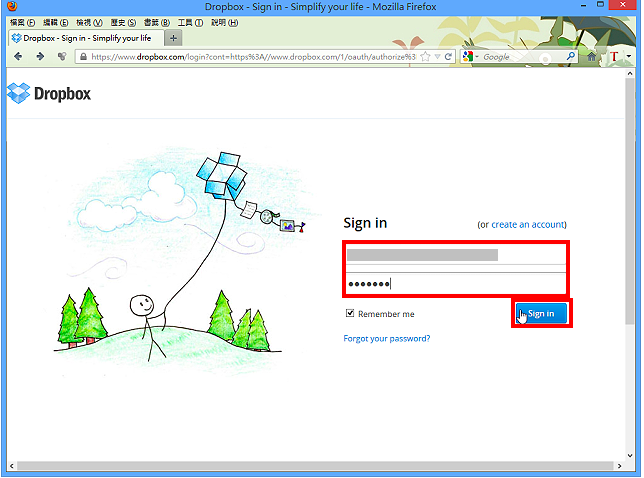Viewport: 644px width, 478px height.
Task: Bookmark this page with the star icon
Action: click(x=426, y=57)
